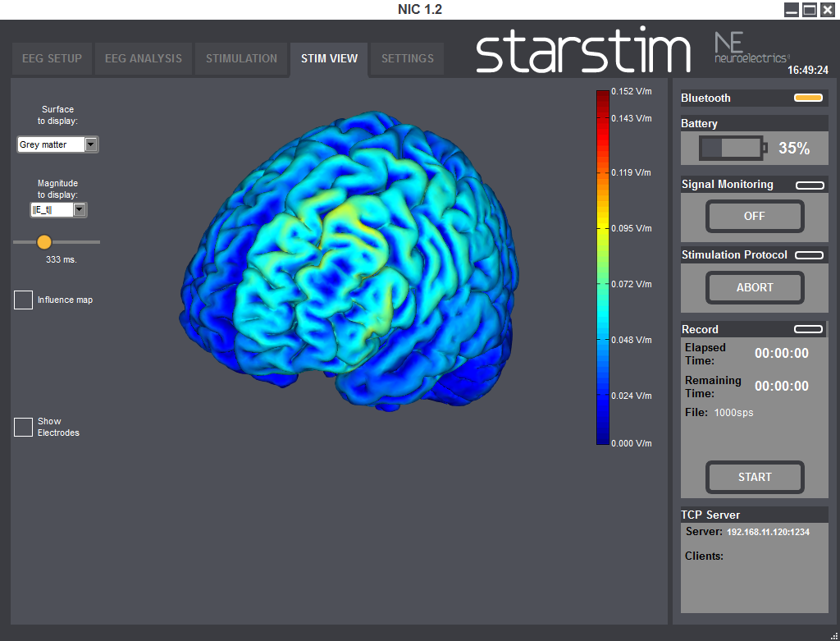Maximize the NIC 1.2 window

(810, 10)
